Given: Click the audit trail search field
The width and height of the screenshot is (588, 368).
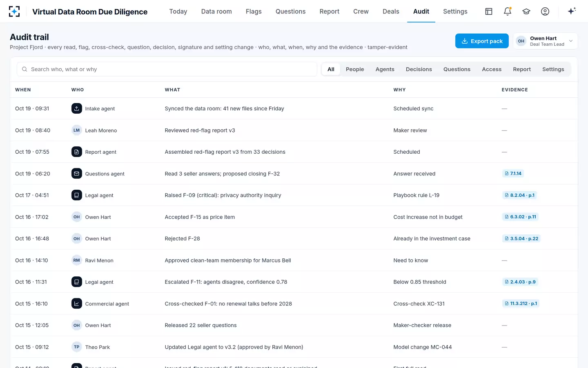Looking at the screenshot, I should [167, 69].
